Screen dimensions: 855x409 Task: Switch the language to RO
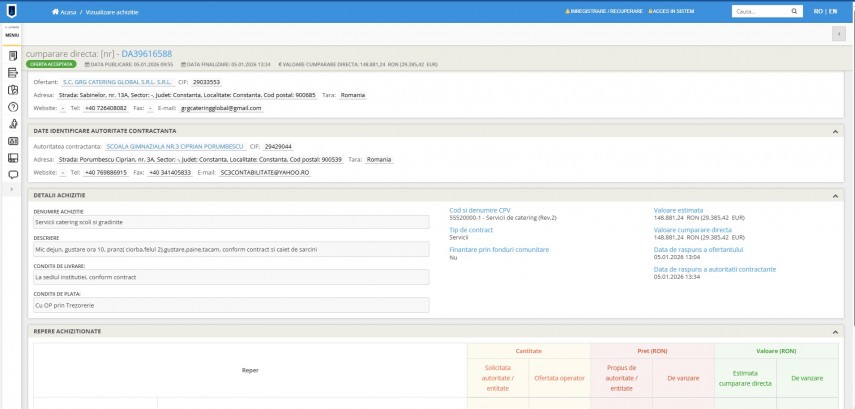[817, 11]
